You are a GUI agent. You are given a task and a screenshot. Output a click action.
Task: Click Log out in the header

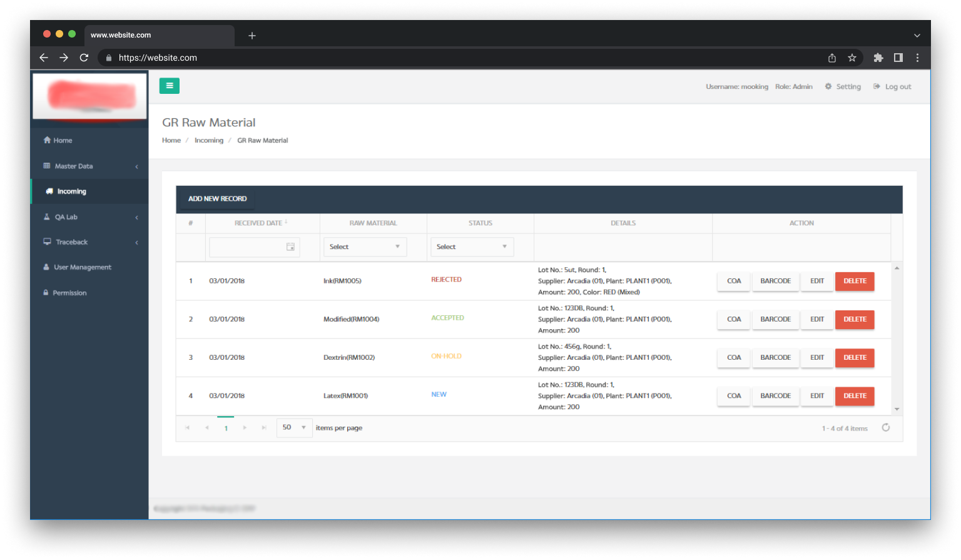pos(892,86)
